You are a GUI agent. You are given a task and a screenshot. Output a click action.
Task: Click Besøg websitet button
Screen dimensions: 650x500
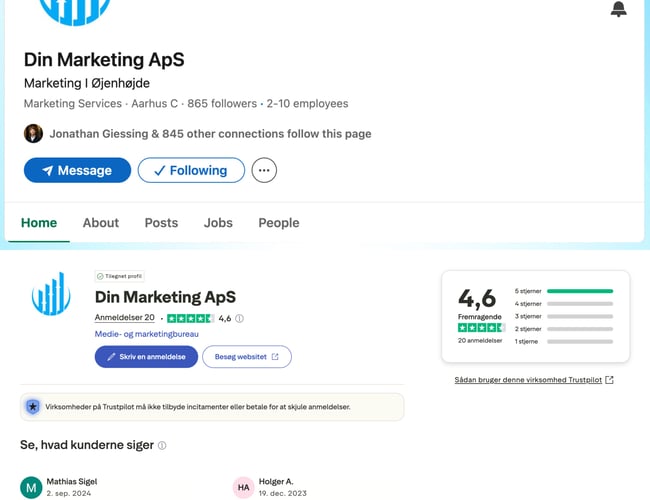click(x=247, y=357)
